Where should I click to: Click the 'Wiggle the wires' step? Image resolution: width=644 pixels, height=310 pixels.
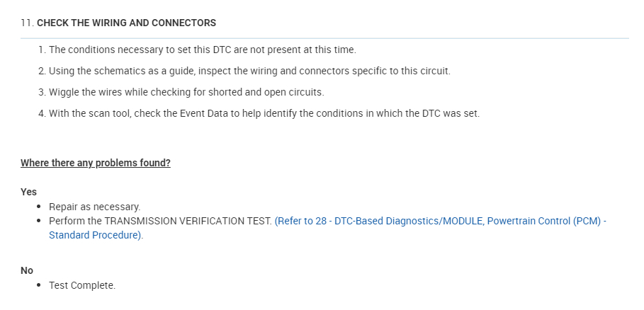(x=186, y=93)
